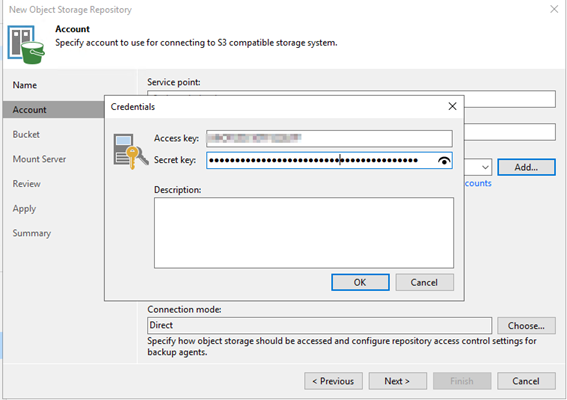This screenshot has width=567, height=400.
Task: Close the Credentials dialog
Action: (452, 106)
